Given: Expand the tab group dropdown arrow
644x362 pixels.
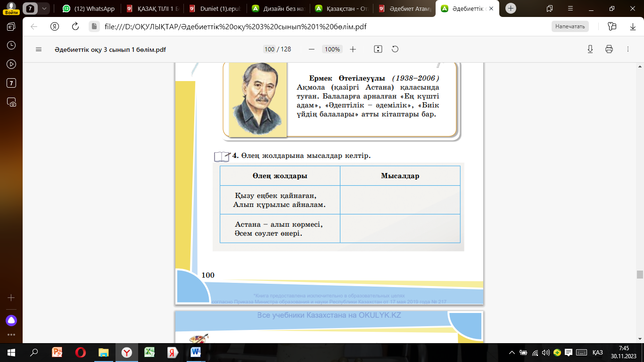Looking at the screenshot, I should point(44,8).
